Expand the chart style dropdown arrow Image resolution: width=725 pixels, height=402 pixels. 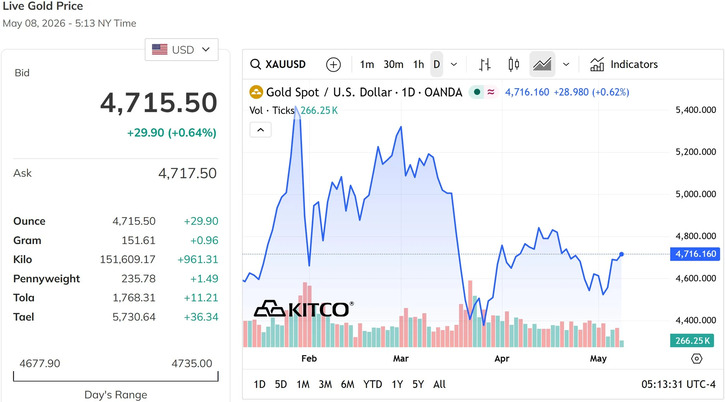coord(566,64)
